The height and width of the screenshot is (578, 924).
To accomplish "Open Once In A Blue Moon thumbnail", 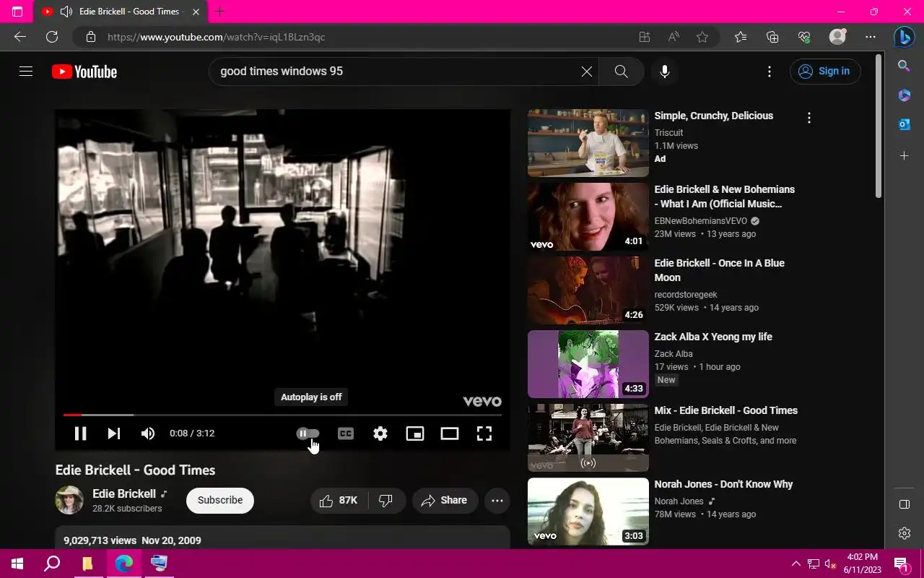I will [588, 290].
